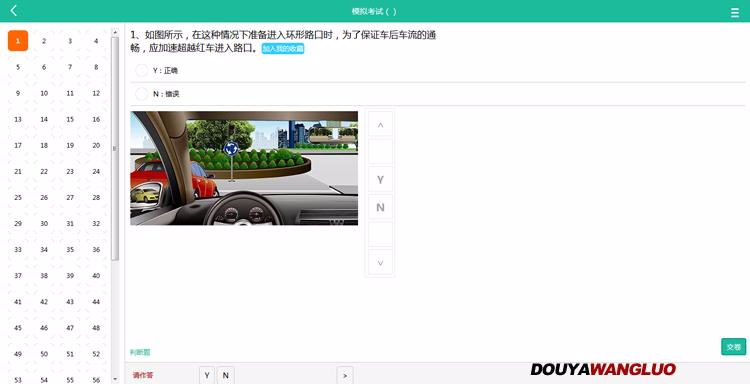Image resolution: width=750 pixels, height=384 pixels.
Task: Choose Y in the vertical answer pad
Action: (380, 179)
